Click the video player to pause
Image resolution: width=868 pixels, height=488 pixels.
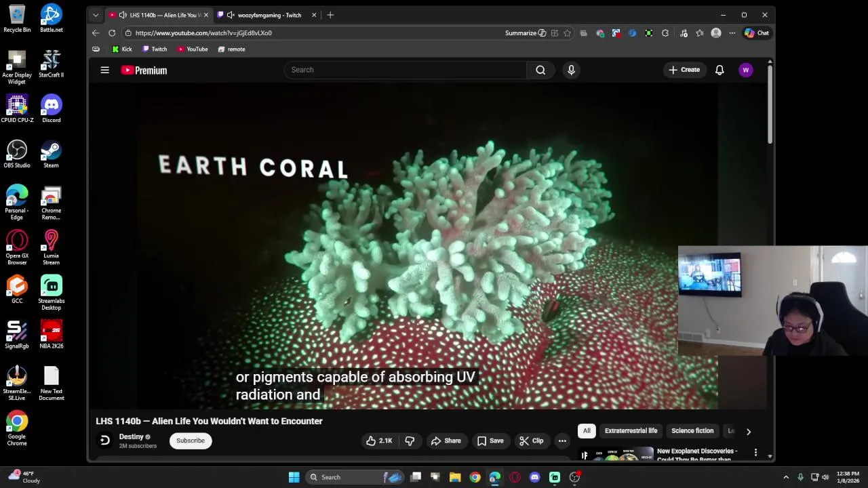[427, 246]
